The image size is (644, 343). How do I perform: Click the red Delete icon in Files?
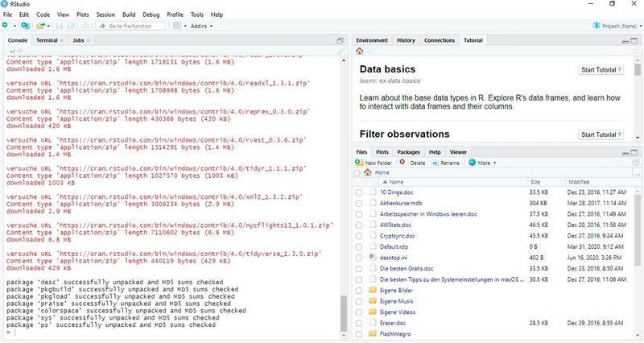point(402,163)
